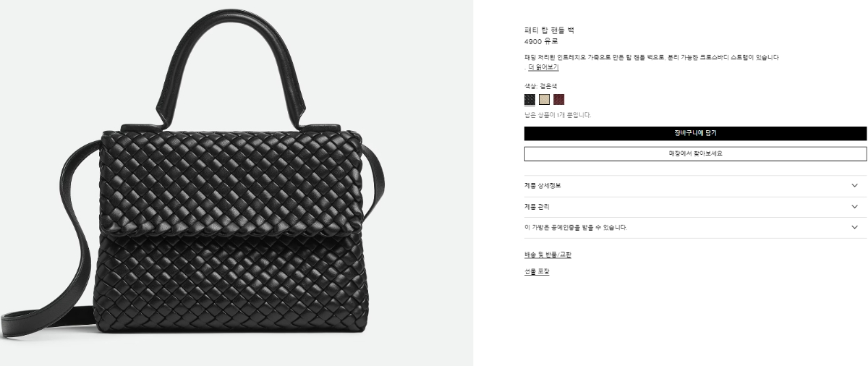Open the 배송 및 반품/교환 link

click(548, 255)
